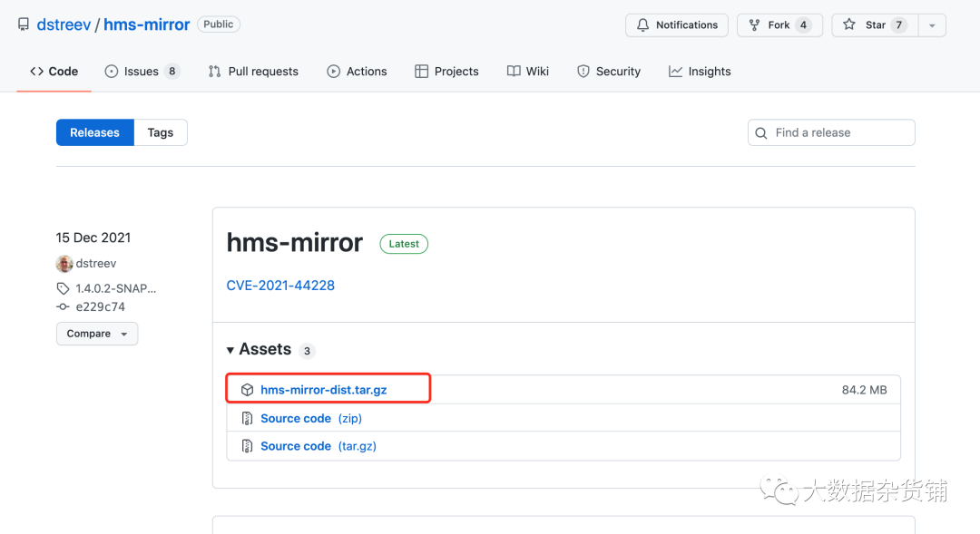Switch to the Tags view
This screenshot has width=980, height=534.
161,132
